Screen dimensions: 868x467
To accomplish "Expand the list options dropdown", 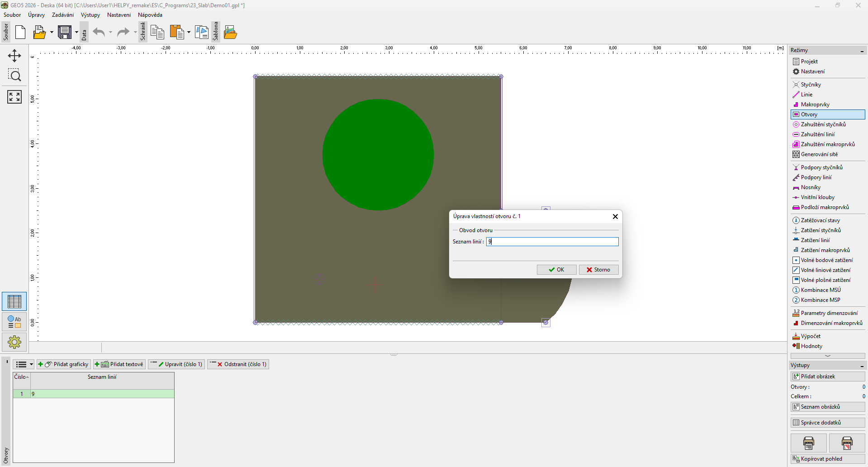I will pos(31,364).
